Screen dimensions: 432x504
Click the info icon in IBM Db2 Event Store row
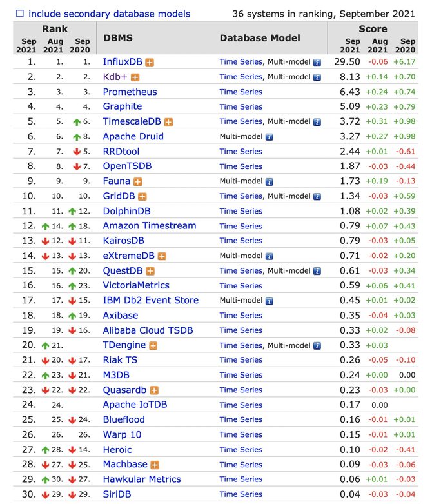point(269,301)
